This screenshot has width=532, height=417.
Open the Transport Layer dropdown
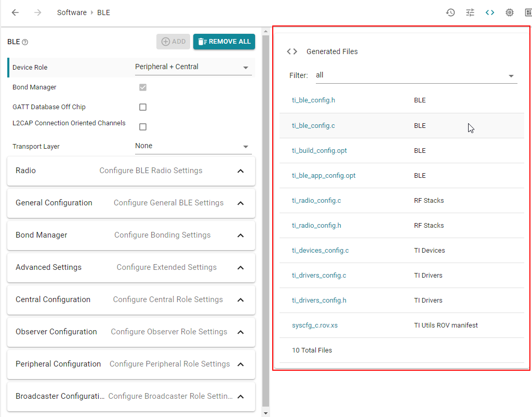[x=193, y=146]
